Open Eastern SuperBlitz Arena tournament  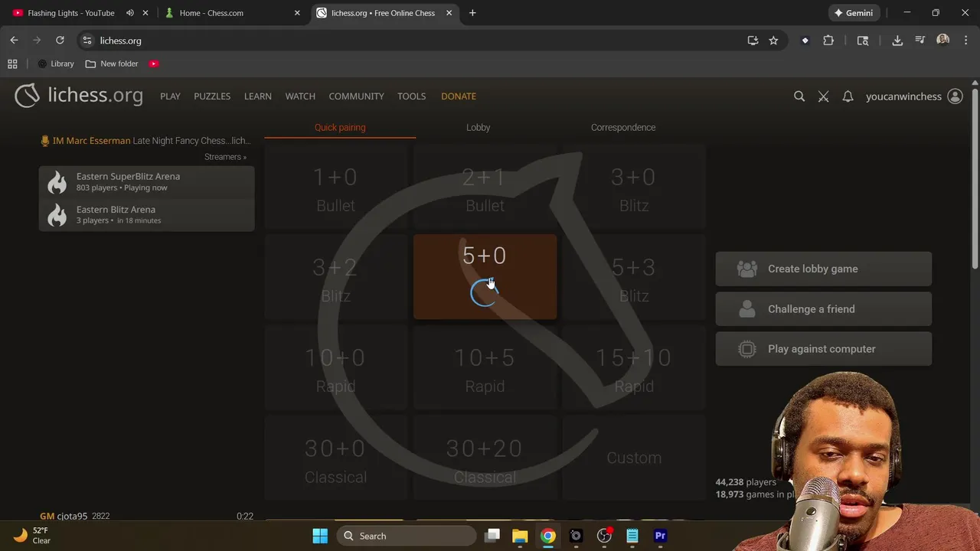point(146,182)
